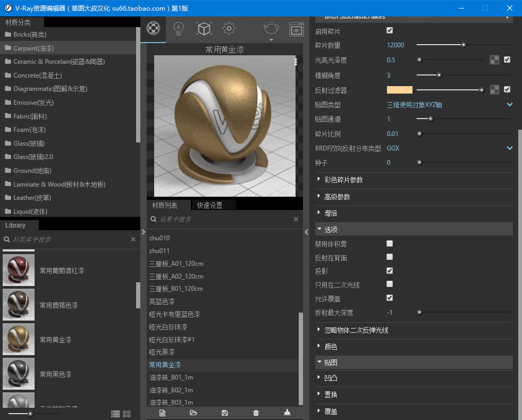Toggle the 光亮光泽度 texture enable checkbox
522x420 pixels.
pos(507,60)
